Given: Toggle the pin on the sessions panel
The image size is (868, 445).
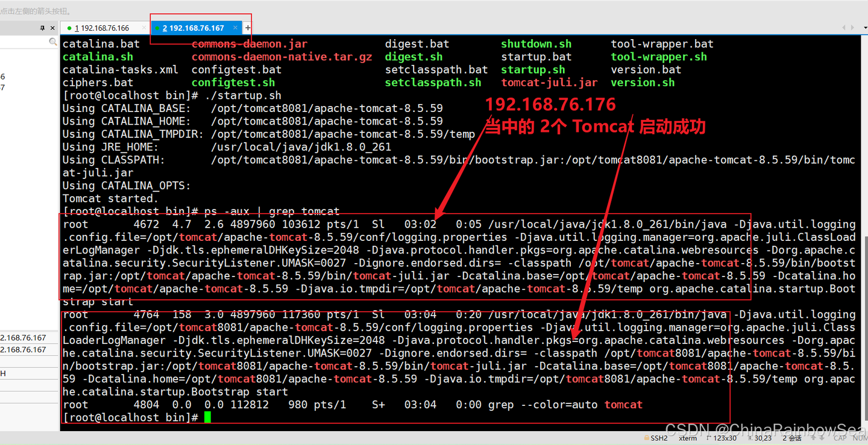Looking at the screenshot, I should point(42,28).
